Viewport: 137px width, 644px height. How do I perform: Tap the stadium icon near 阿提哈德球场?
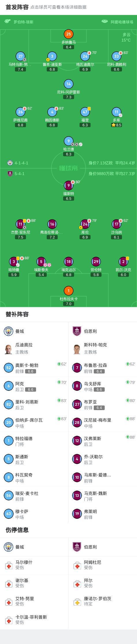[x=105, y=22]
